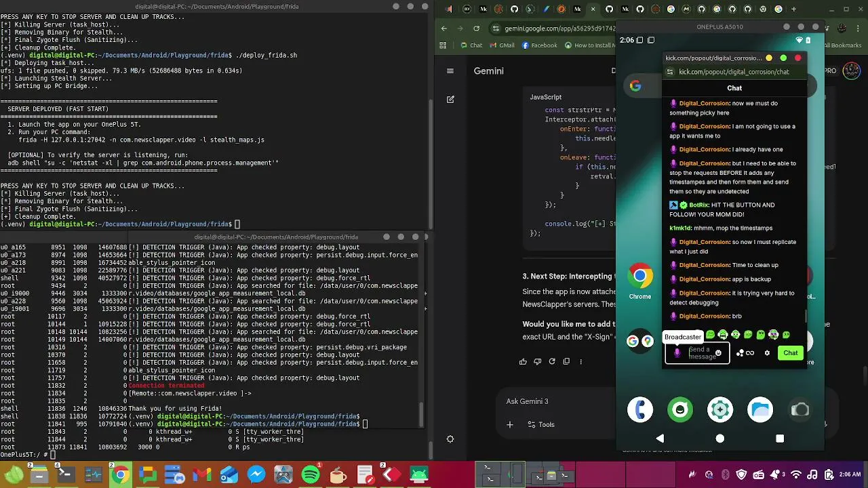Open Google Chrome from taskbar
Viewport: 868px width, 488px height.
[120, 475]
